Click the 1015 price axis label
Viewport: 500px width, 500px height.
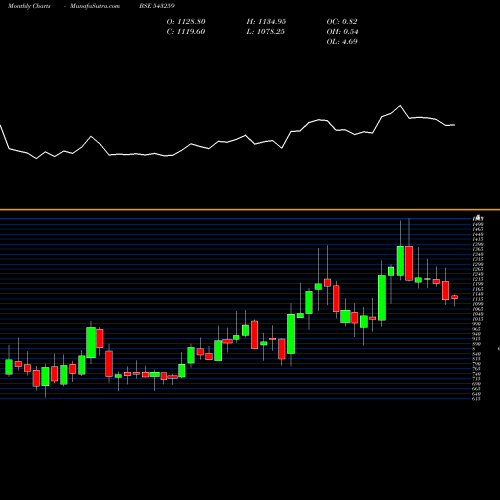(477, 319)
